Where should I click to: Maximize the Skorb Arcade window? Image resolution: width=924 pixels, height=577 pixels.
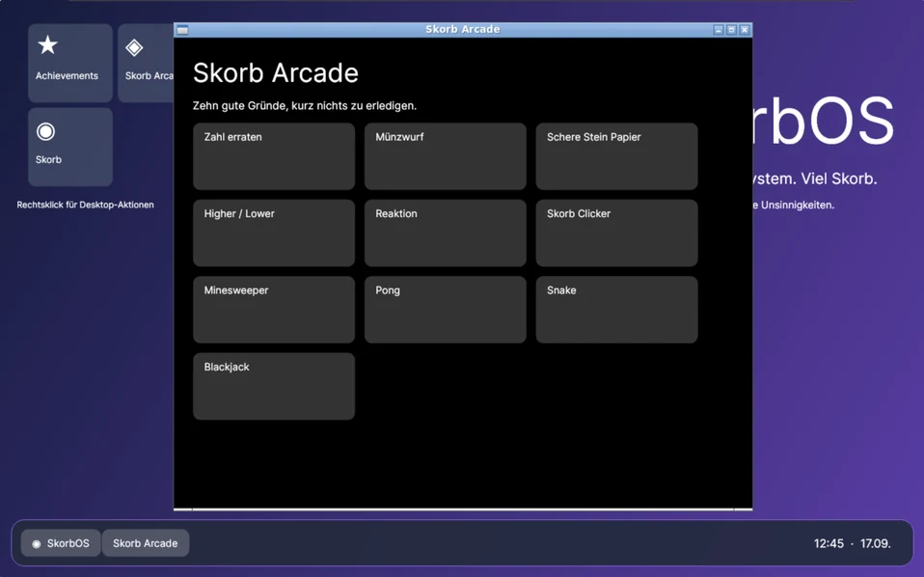tap(731, 30)
